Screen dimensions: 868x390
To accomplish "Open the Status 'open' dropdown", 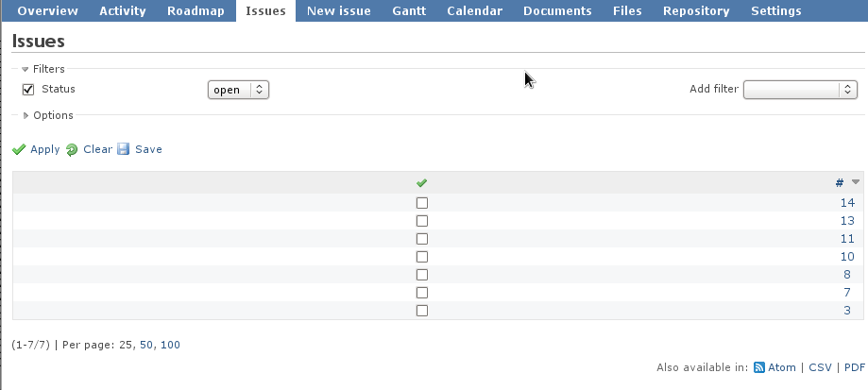I will (238, 90).
